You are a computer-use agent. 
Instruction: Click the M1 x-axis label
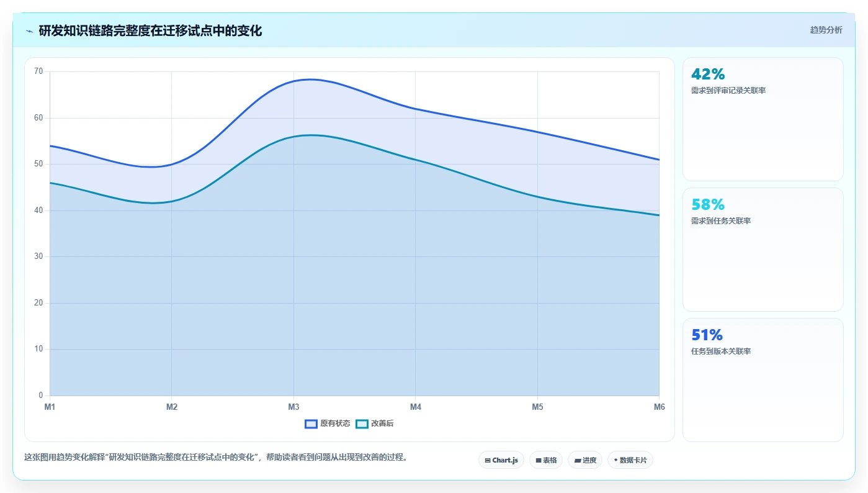[50, 407]
